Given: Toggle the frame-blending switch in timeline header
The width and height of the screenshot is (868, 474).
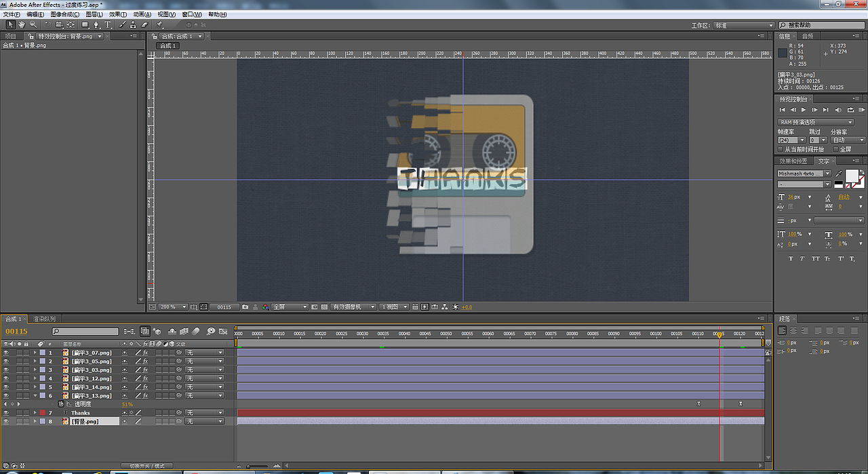Looking at the screenshot, I should (x=184, y=331).
